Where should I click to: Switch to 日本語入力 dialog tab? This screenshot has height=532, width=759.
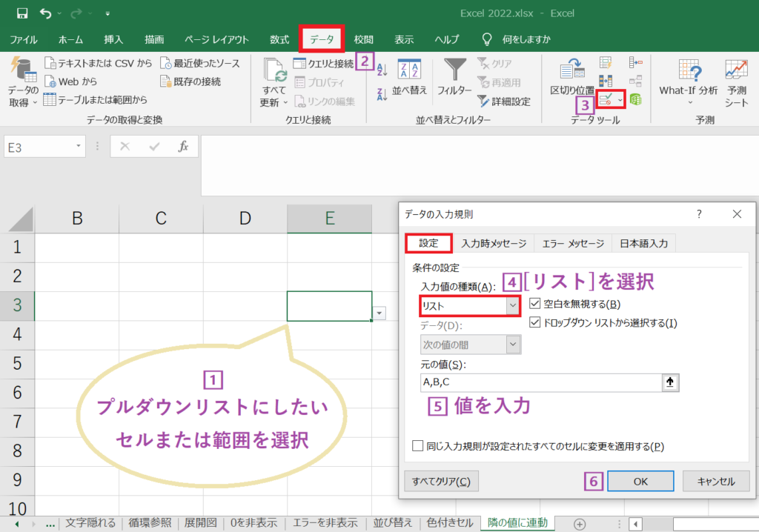tap(644, 244)
